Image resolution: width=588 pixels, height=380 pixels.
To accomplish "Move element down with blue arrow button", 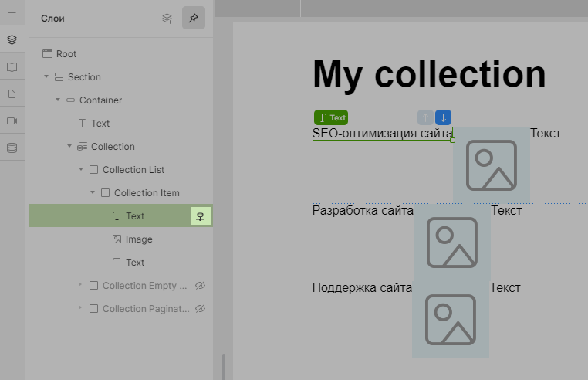I will [443, 117].
